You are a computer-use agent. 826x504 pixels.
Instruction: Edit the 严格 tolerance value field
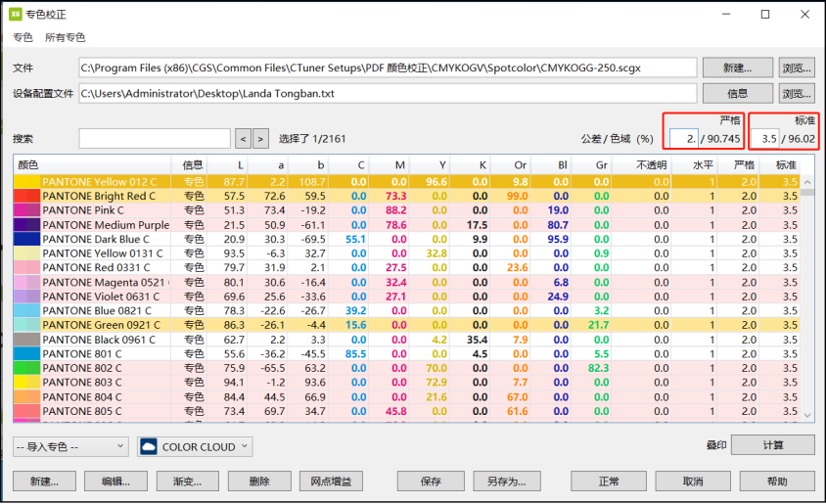tap(684, 139)
